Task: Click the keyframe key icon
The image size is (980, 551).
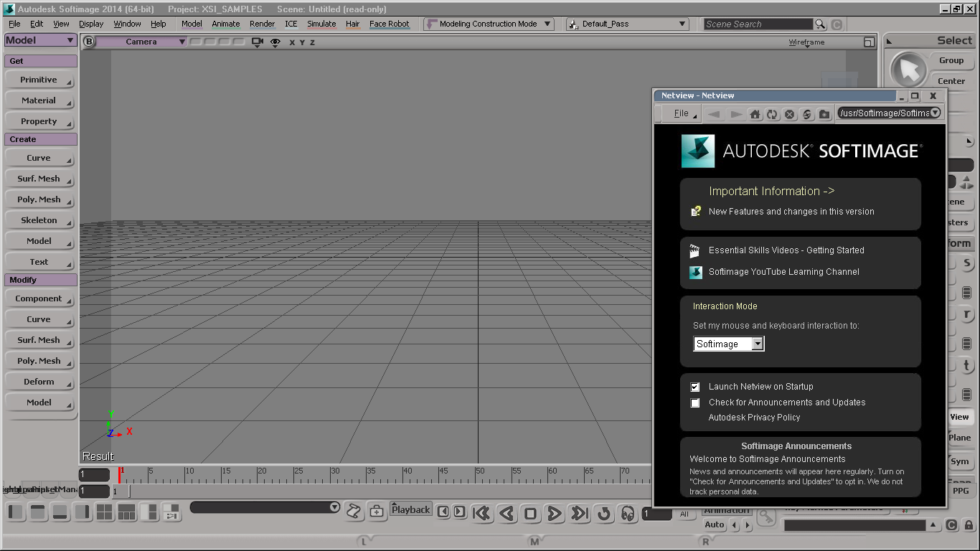Action: click(765, 517)
